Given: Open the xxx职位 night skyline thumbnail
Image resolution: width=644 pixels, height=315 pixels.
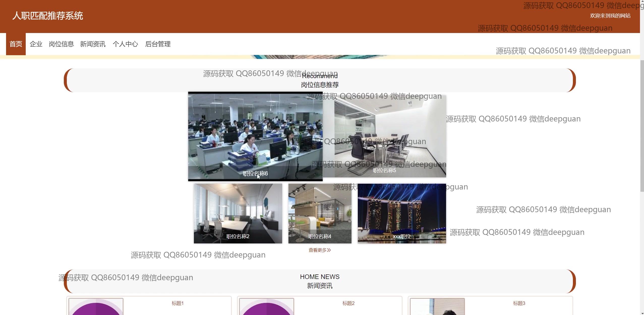Looking at the screenshot, I should 402,213.
